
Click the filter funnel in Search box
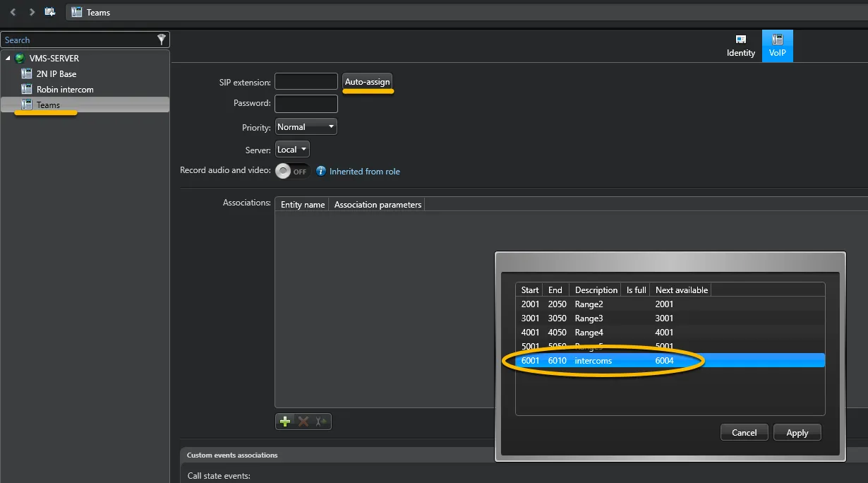pos(162,40)
